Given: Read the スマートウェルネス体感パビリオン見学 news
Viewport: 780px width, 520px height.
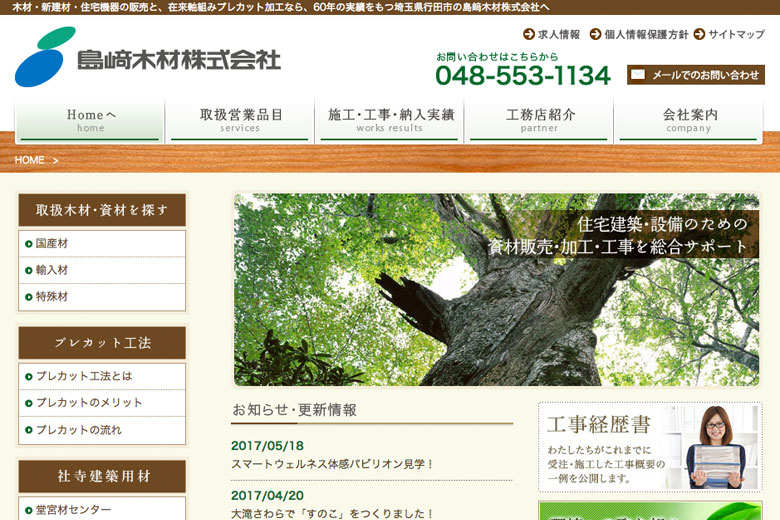Looking at the screenshot, I should [x=333, y=464].
